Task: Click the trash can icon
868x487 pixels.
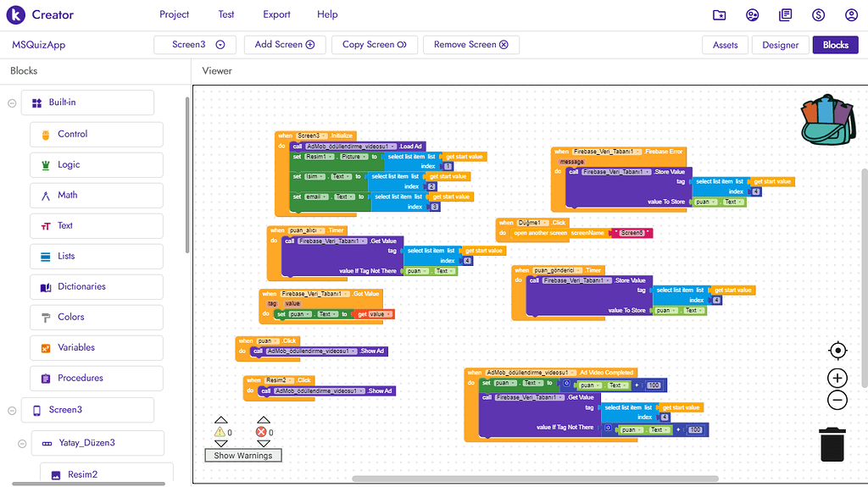Action: click(x=832, y=444)
